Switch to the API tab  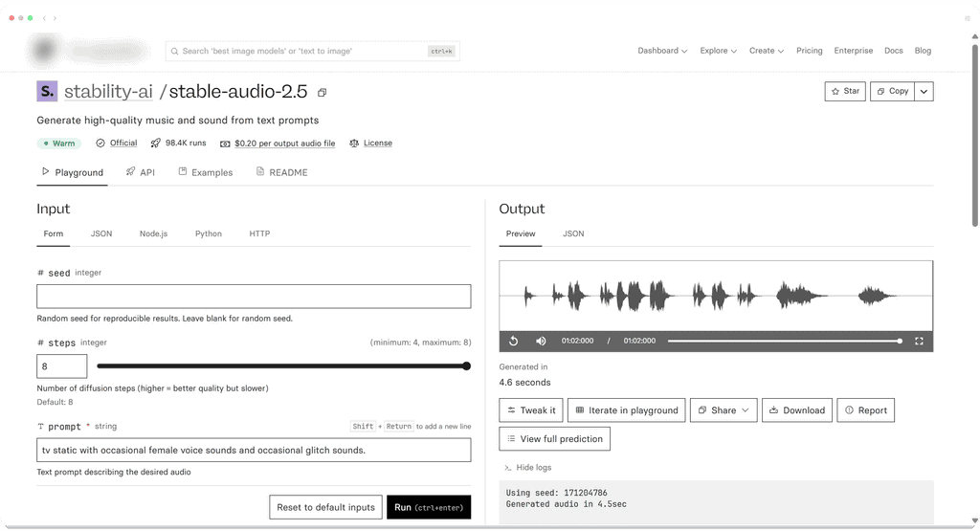(140, 172)
